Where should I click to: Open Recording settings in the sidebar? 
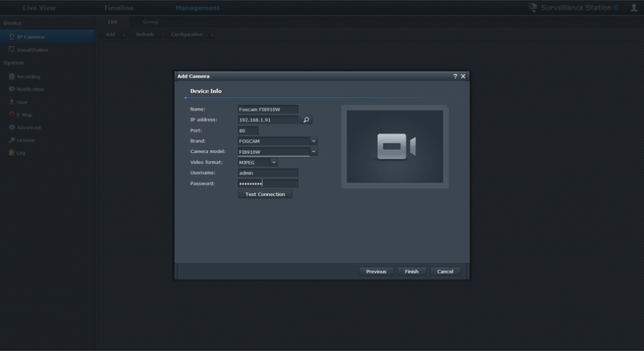28,76
